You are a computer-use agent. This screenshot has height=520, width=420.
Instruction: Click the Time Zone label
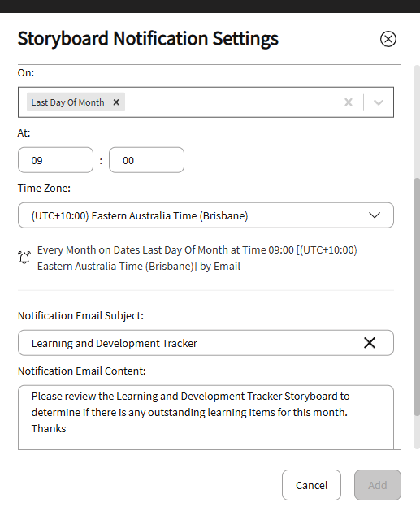click(44, 188)
